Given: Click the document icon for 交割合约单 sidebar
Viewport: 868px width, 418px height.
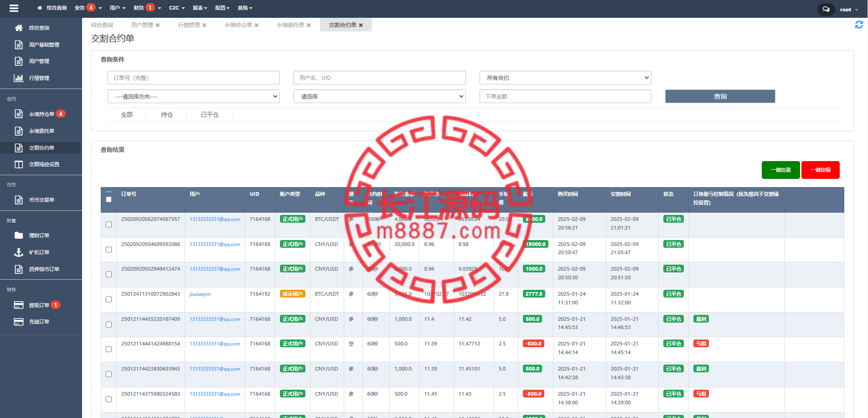Looking at the screenshot, I should (x=19, y=148).
